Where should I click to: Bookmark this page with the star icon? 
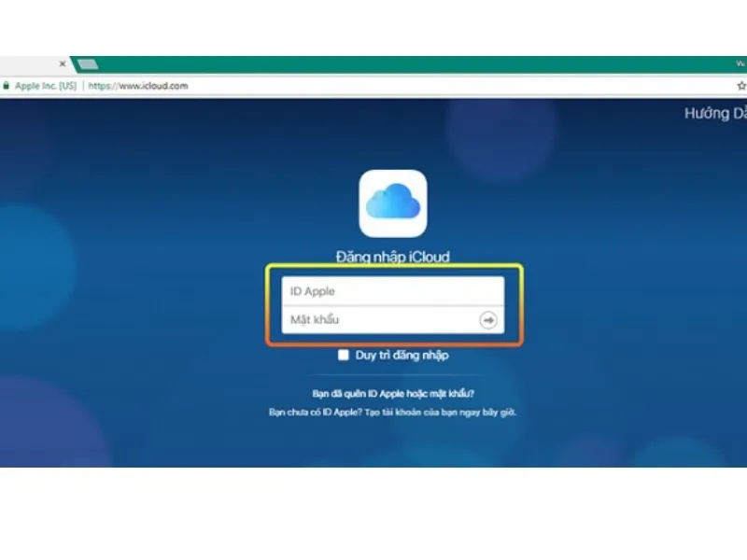pos(741,86)
